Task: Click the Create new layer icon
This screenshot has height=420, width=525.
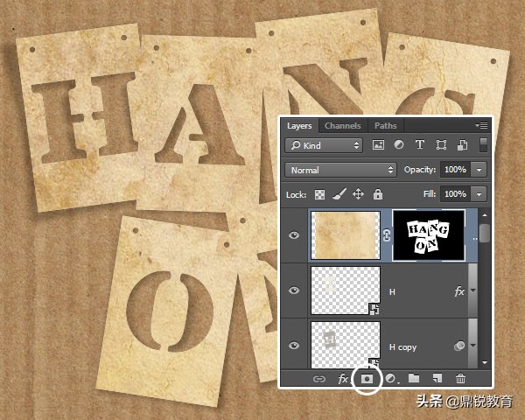Action: coord(438,379)
